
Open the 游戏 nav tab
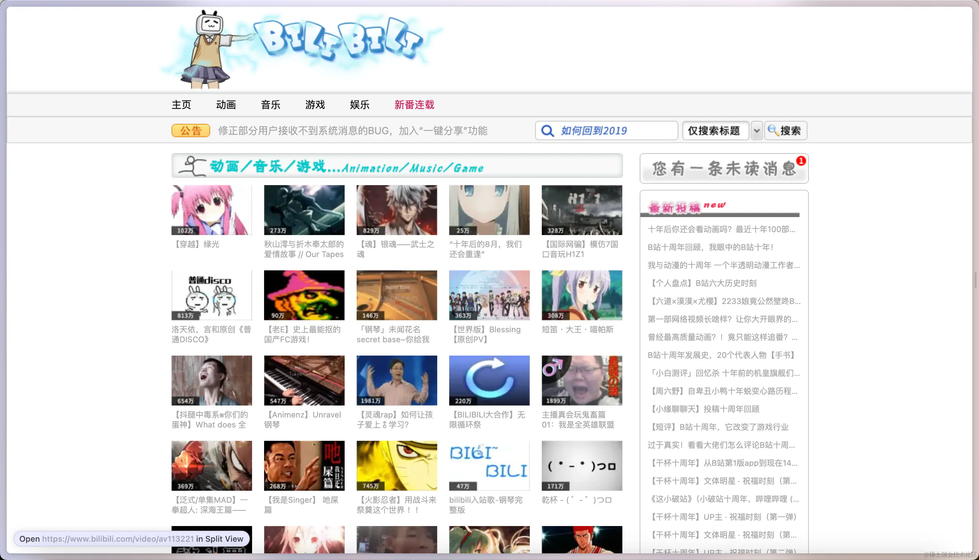[x=315, y=105]
